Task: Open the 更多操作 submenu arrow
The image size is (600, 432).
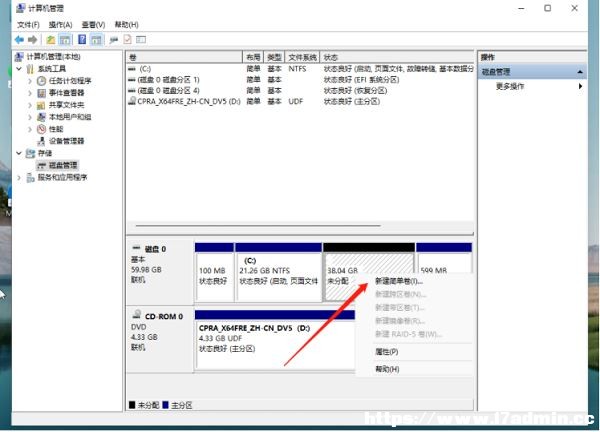Action: click(x=580, y=86)
